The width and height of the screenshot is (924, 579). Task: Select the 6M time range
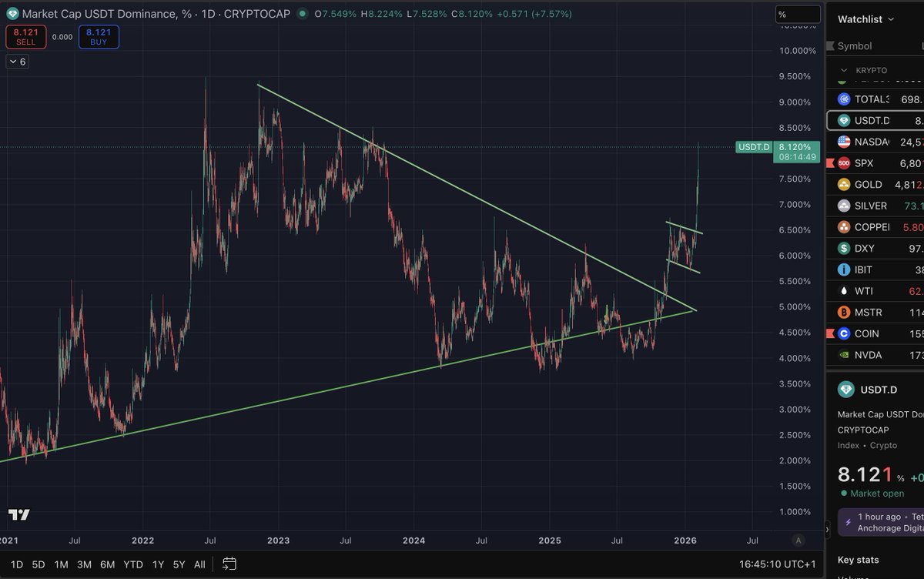pos(107,564)
